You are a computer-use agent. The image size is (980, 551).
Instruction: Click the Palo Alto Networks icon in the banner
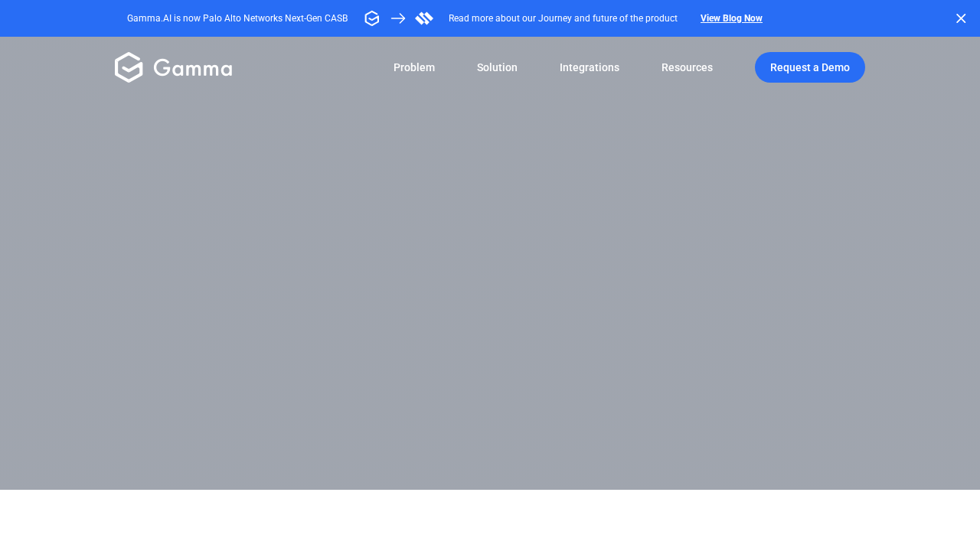click(x=423, y=17)
